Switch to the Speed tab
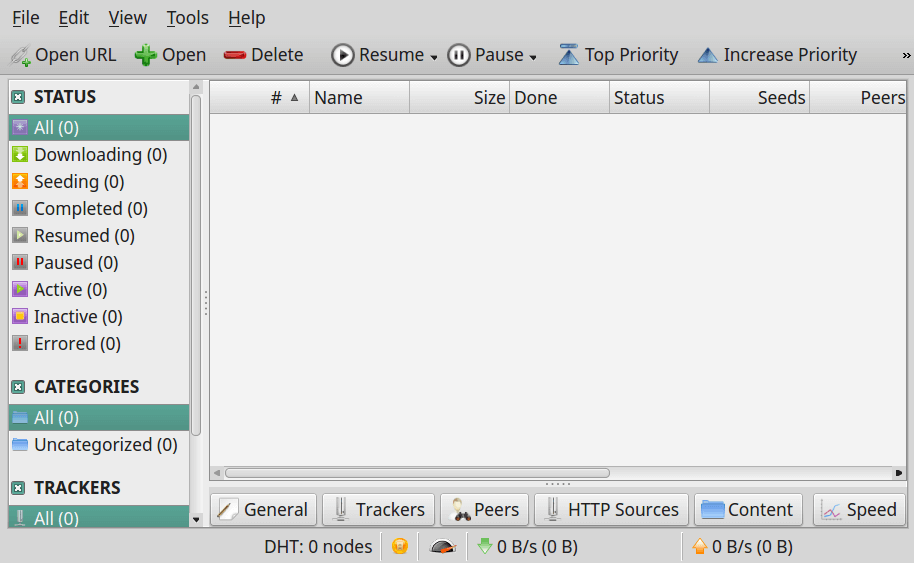This screenshot has height=563, width=914. 859,509
